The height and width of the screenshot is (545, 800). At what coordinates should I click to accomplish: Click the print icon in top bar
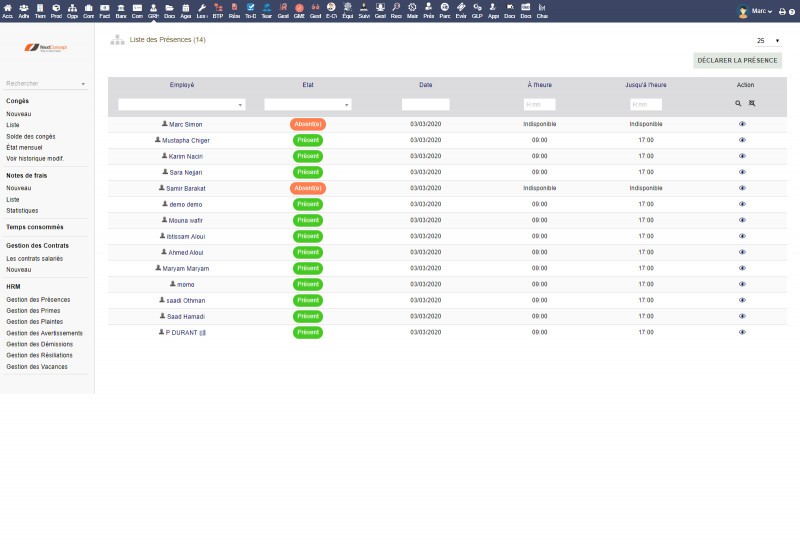point(782,12)
